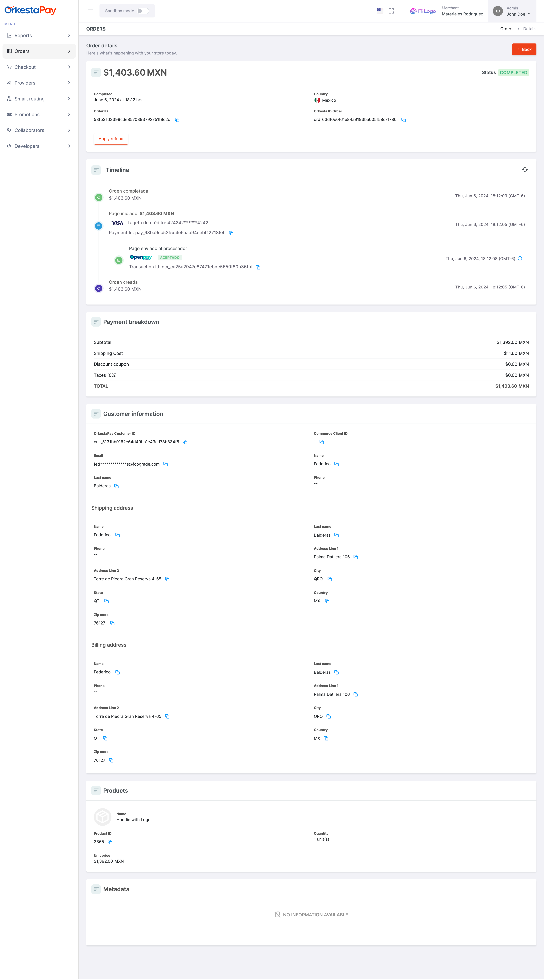The height and width of the screenshot is (980, 544).
Task: Copy billing Country MX
Action: 326,738
